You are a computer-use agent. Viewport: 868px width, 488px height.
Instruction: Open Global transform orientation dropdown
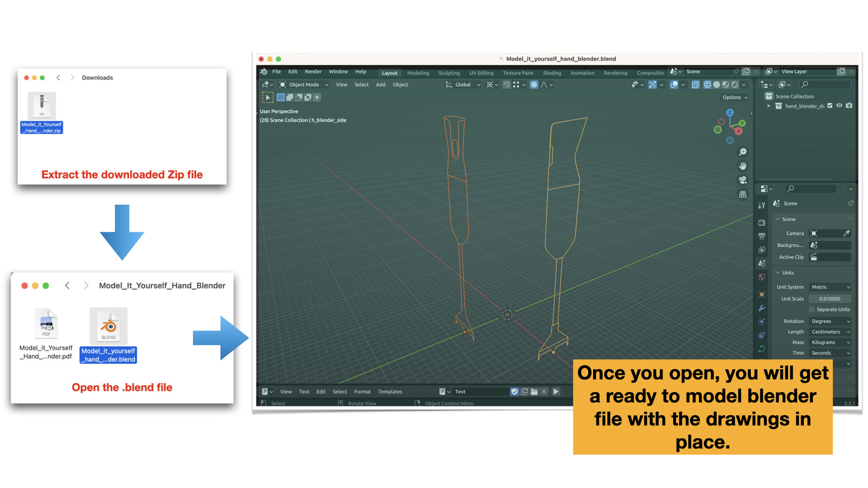click(x=463, y=85)
